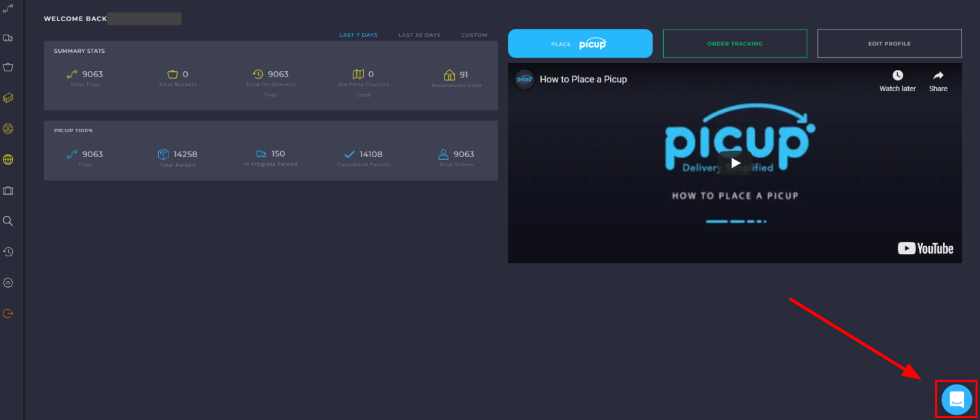Click the Total Buckets basket icon
The width and height of the screenshot is (980, 420).
173,74
